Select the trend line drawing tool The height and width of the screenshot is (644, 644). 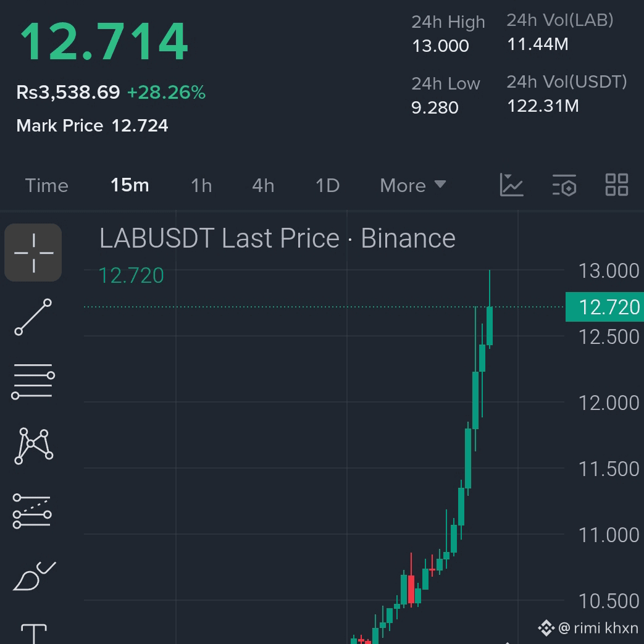click(x=33, y=317)
